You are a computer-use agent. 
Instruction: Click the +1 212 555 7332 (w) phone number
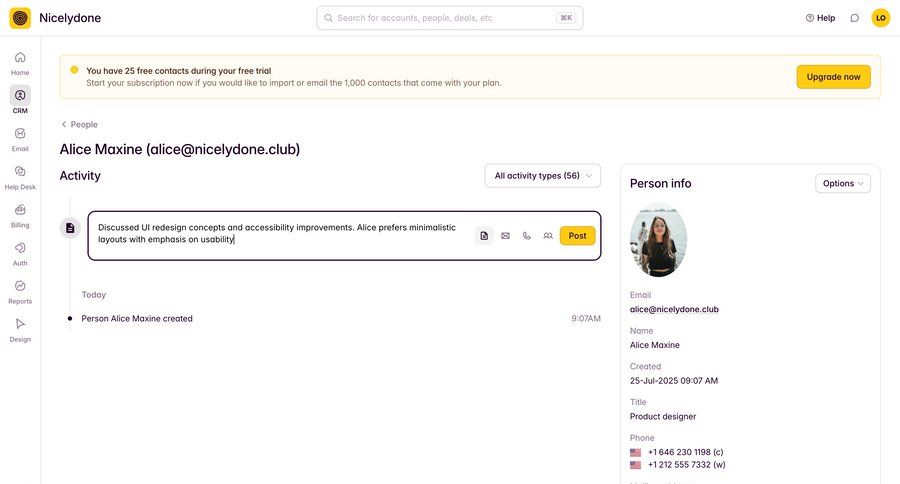click(x=686, y=465)
